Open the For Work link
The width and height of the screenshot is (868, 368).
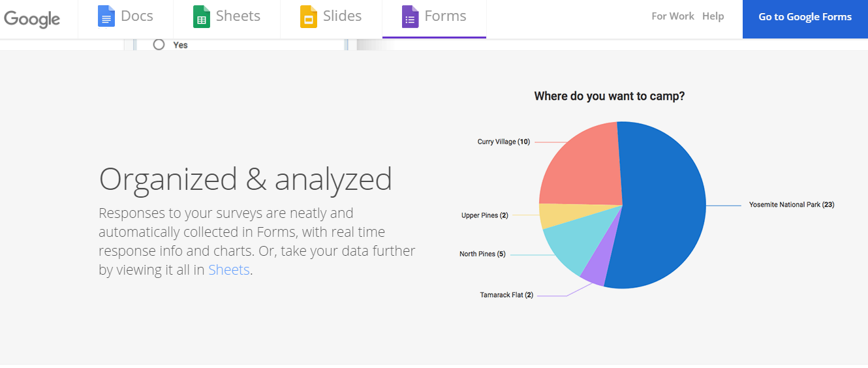coord(673,16)
